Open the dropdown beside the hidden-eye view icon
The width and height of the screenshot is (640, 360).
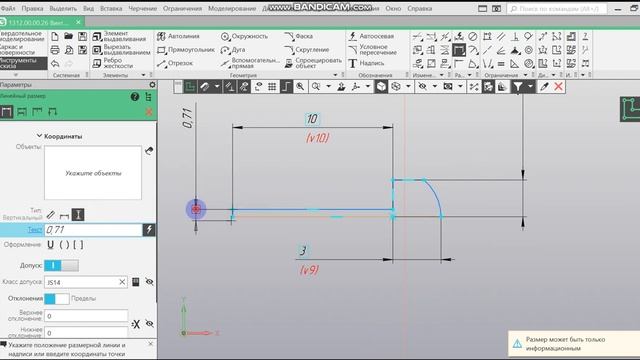click(435, 87)
